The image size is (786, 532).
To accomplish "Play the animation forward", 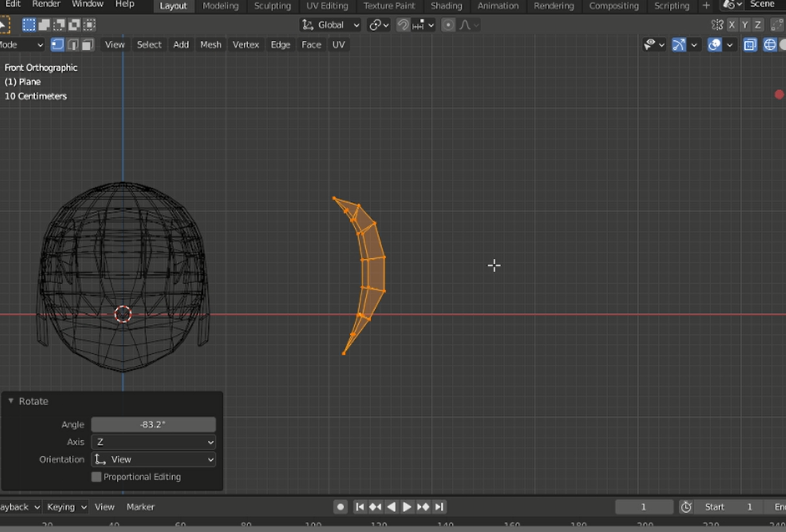I will 407,507.
